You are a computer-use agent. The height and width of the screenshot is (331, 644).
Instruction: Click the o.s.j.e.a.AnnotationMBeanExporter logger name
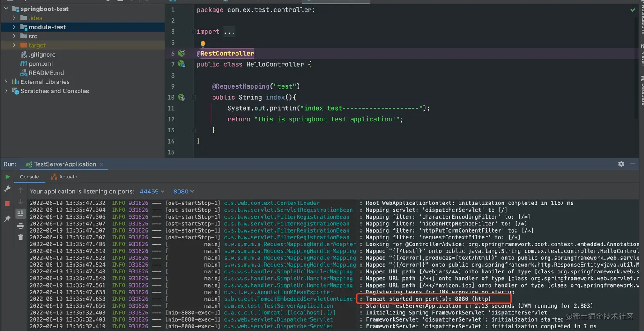(279, 292)
